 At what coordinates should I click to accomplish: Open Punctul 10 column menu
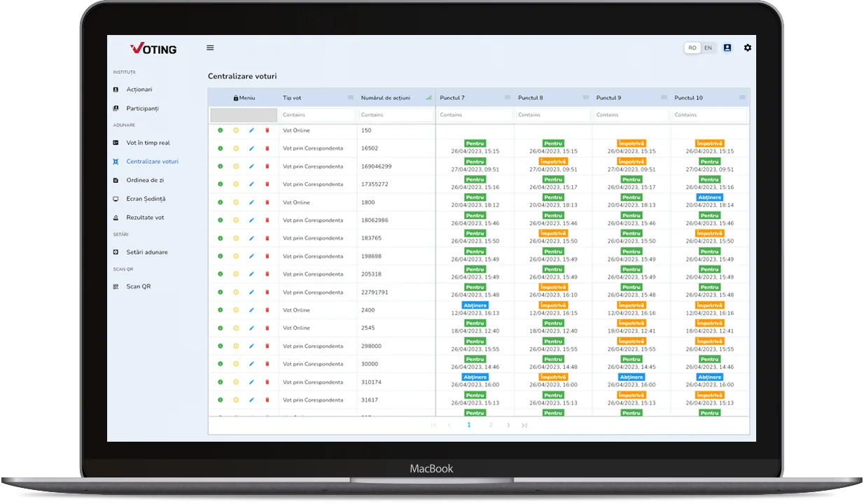(742, 98)
